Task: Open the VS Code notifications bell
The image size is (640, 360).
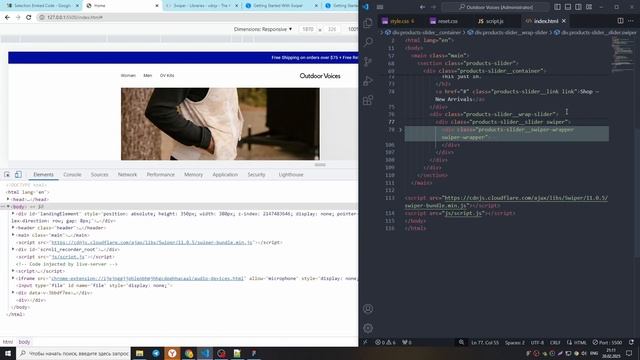Action: pyautogui.click(x=631, y=342)
